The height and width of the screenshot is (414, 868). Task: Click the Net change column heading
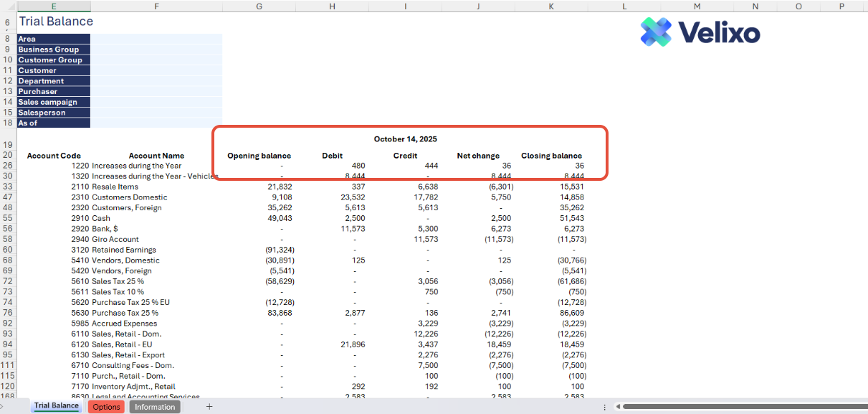click(x=478, y=156)
